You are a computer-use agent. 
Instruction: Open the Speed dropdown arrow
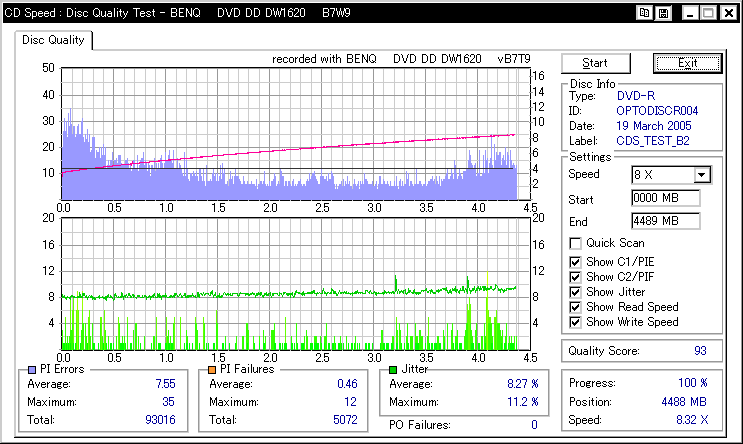701,175
